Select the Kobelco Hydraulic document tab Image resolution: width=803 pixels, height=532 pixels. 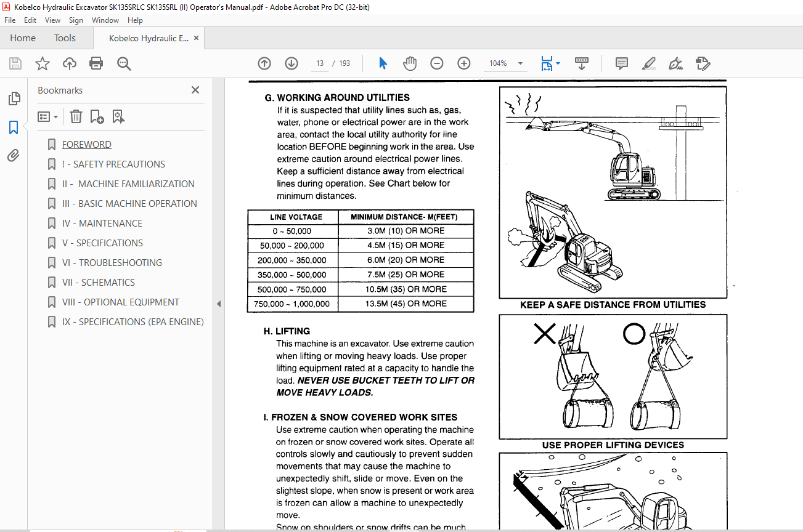(x=149, y=38)
